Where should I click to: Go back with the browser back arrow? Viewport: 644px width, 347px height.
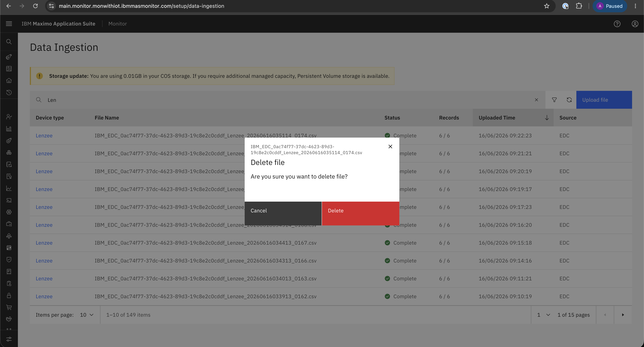click(9, 6)
